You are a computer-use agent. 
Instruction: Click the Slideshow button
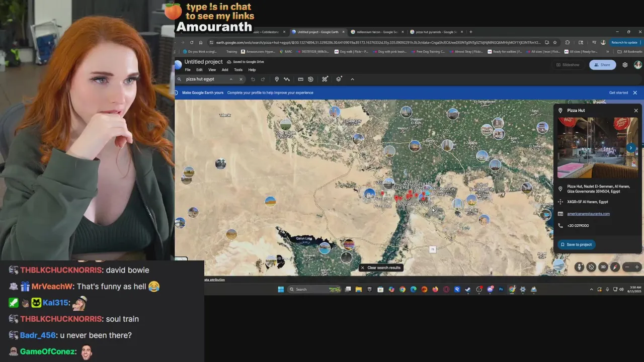click(568, 65)
